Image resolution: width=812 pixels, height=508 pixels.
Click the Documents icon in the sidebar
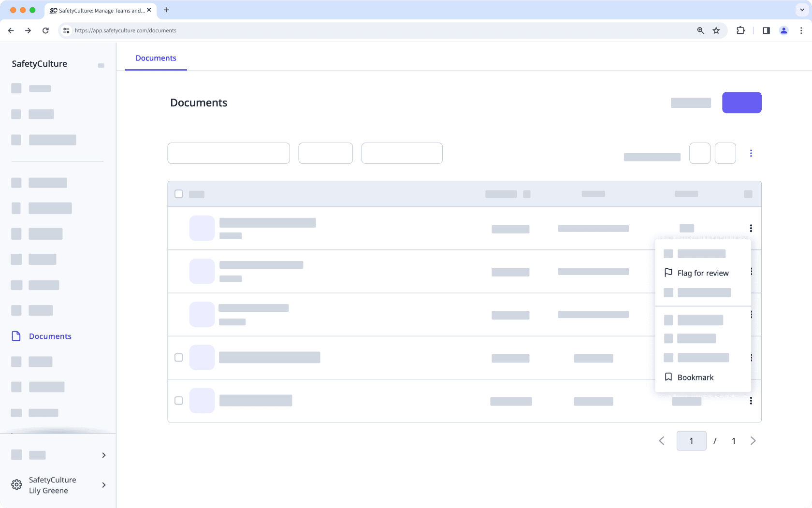coord(16,336)
